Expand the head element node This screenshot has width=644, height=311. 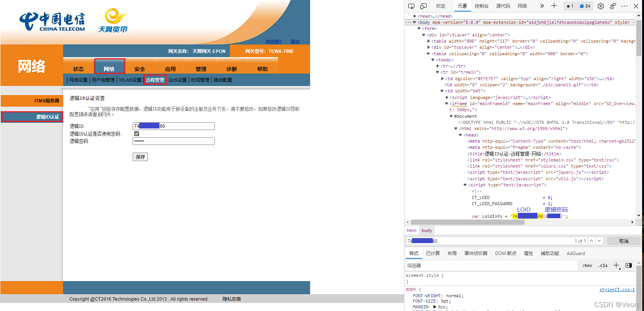[415, 16]
